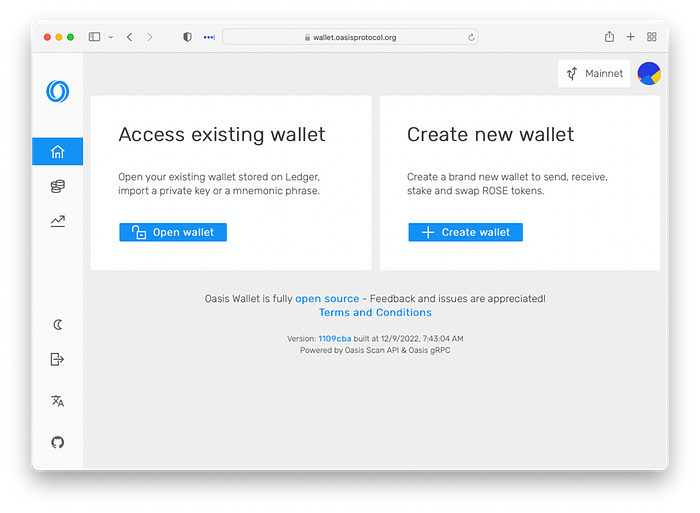Open the language translation icon
Viewport: 700px width, 513px height.
pyautogui.click(x=58, y=401)
